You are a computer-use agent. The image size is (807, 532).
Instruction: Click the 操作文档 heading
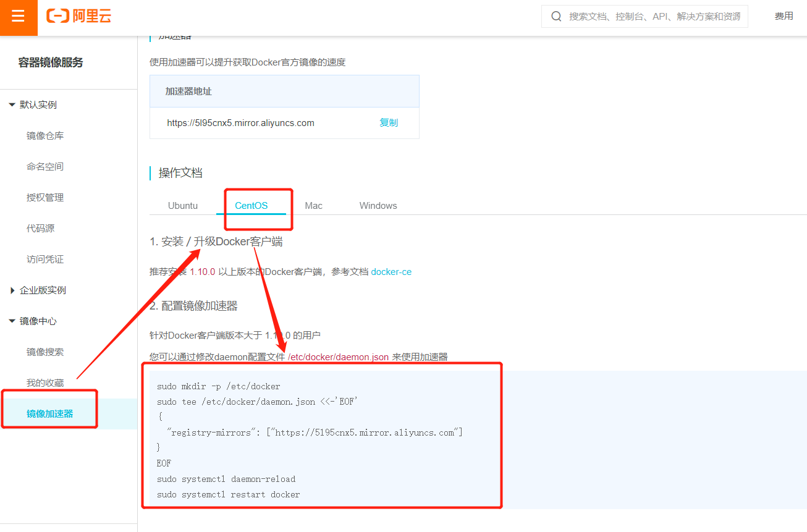180,173
